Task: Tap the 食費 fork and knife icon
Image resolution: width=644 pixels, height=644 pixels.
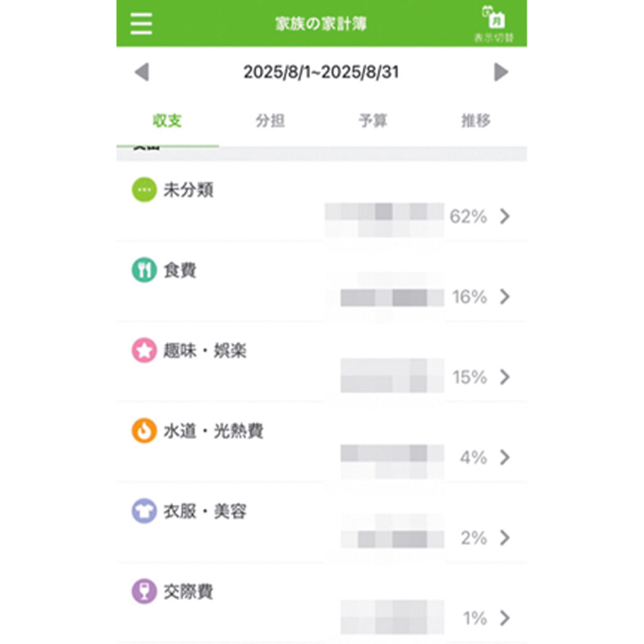Action: [144, 270]
